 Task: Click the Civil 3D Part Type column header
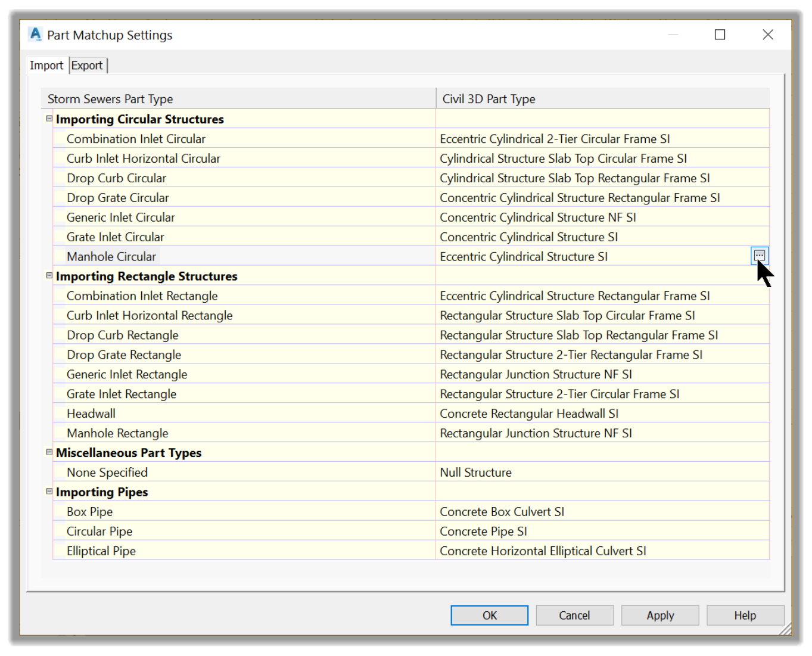click(603, 99)
